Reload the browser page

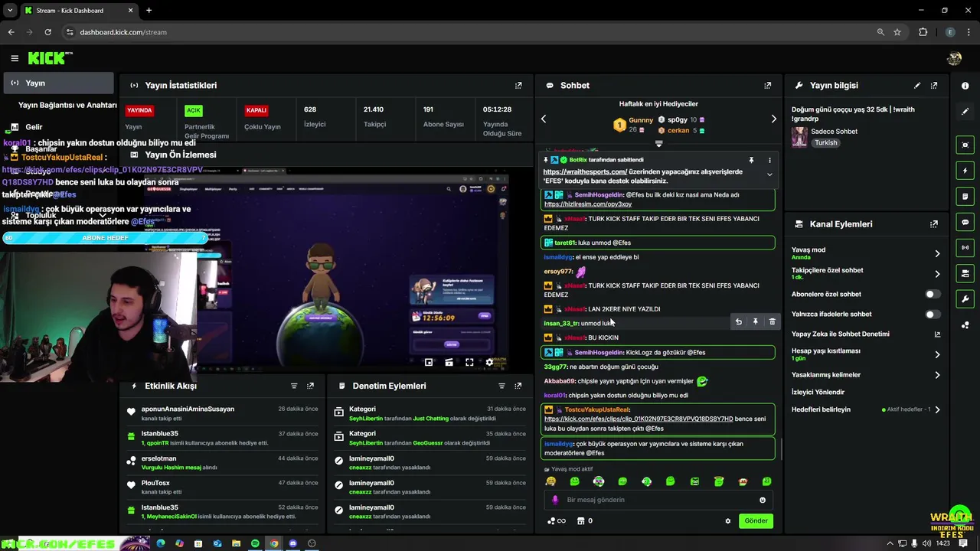tap(47, 32)
